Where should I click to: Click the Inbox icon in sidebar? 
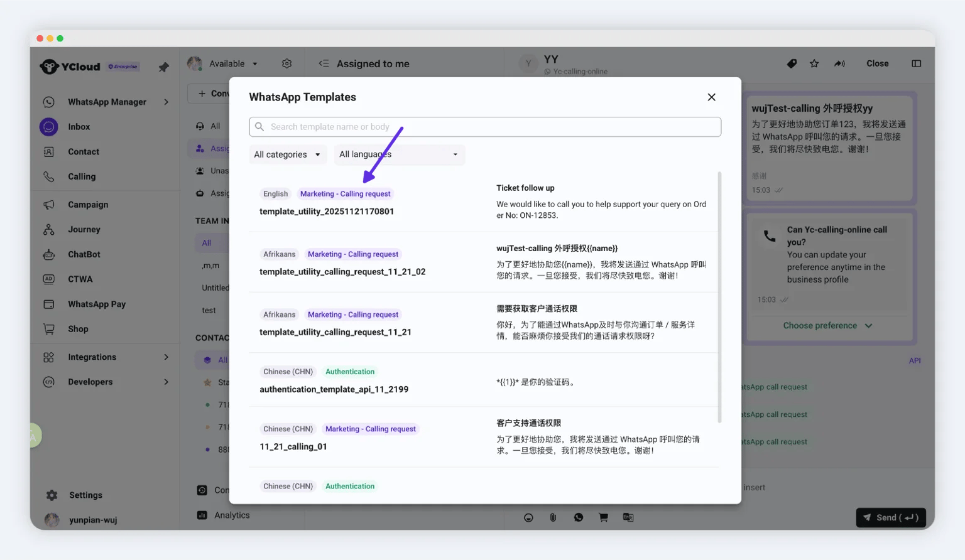point(49,127)
